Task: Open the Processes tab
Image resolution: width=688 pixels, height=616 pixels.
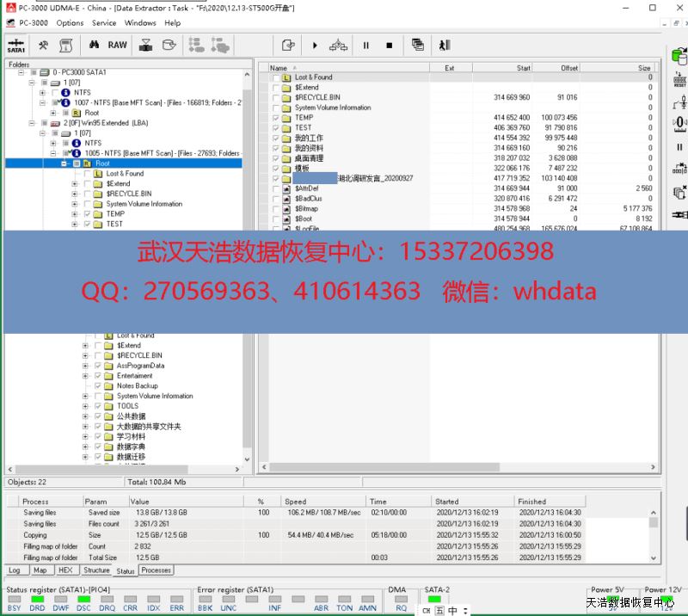Action: pyautogui.click(x=156, y=570)
